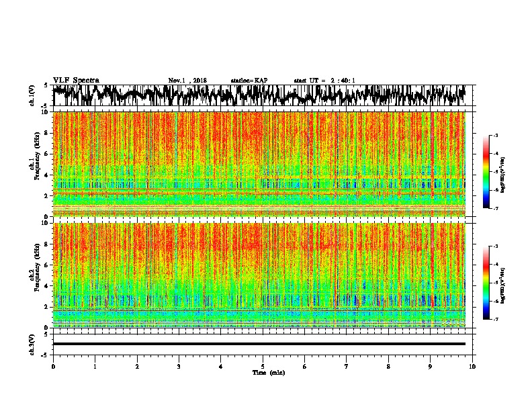Click the '4' kHz tick on ch.2 spectrogram

tap(48, 286)
